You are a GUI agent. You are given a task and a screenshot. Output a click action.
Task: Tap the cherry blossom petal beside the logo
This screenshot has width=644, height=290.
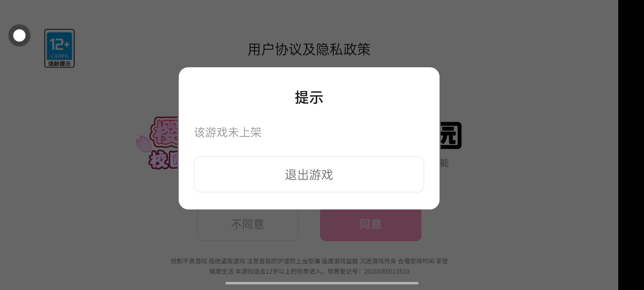[x=142, y=144]
